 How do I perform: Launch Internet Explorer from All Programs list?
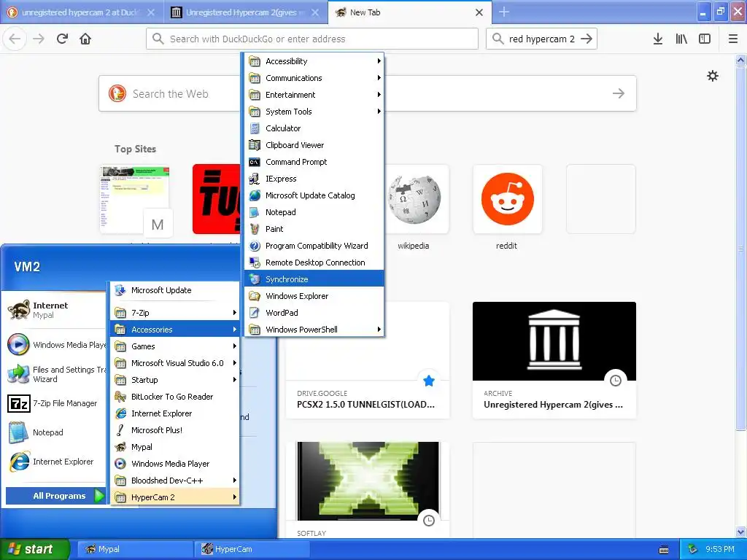pos(175,413)
